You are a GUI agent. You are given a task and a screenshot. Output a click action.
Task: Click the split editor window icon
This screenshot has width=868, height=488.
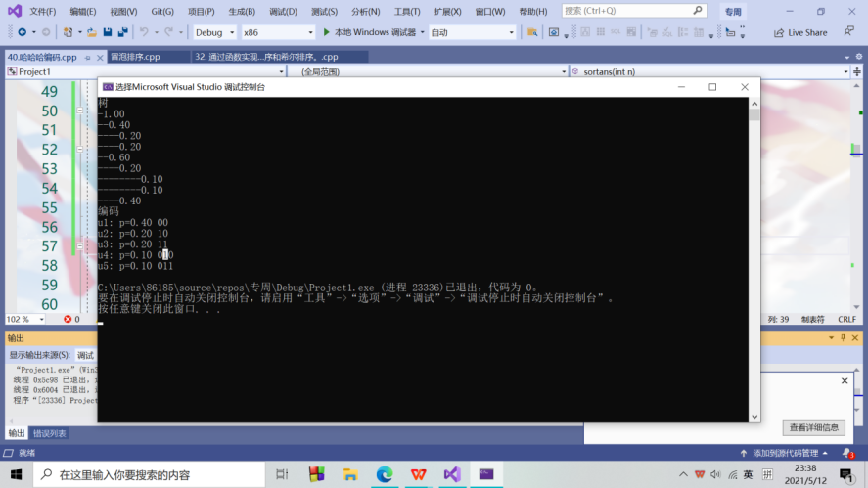(x=857, y=72)
